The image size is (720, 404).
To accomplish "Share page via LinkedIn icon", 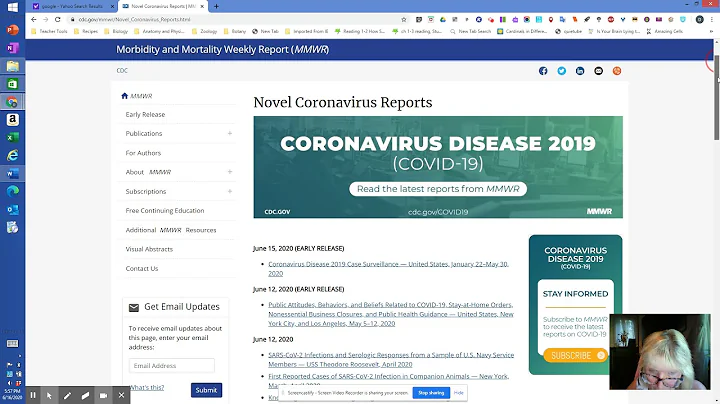I will tap(580, 71).
